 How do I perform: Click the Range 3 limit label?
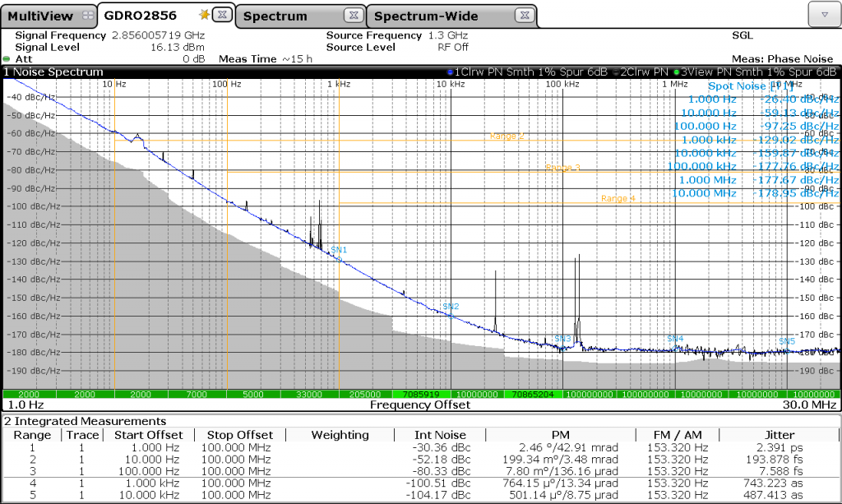coord(562,168)
